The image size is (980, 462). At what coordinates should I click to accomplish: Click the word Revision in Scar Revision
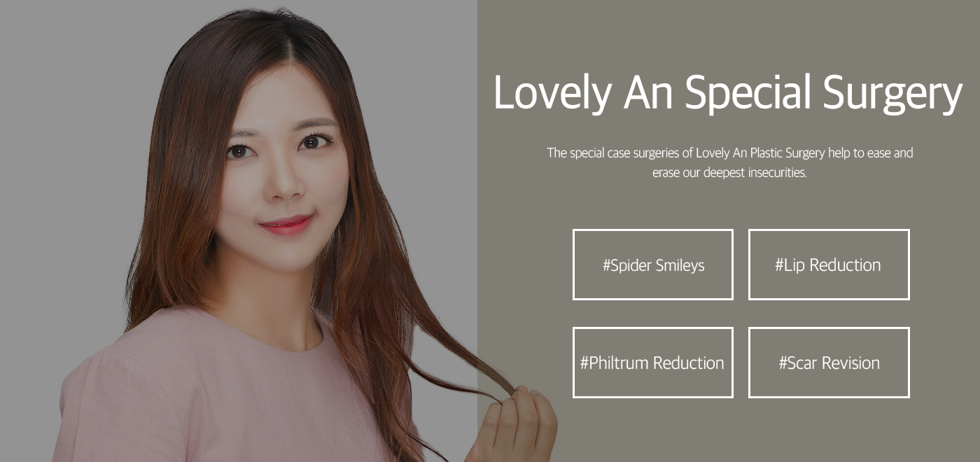pyautogui.click(x=850, y=363)
